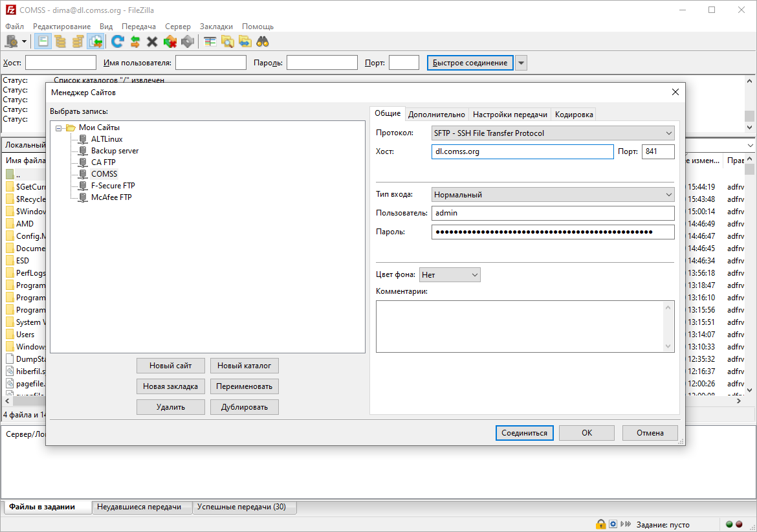This screenshot has height=532, width=757.
Task: Switch to the Настройки передачи tab
Action: (x=510, y=115)
